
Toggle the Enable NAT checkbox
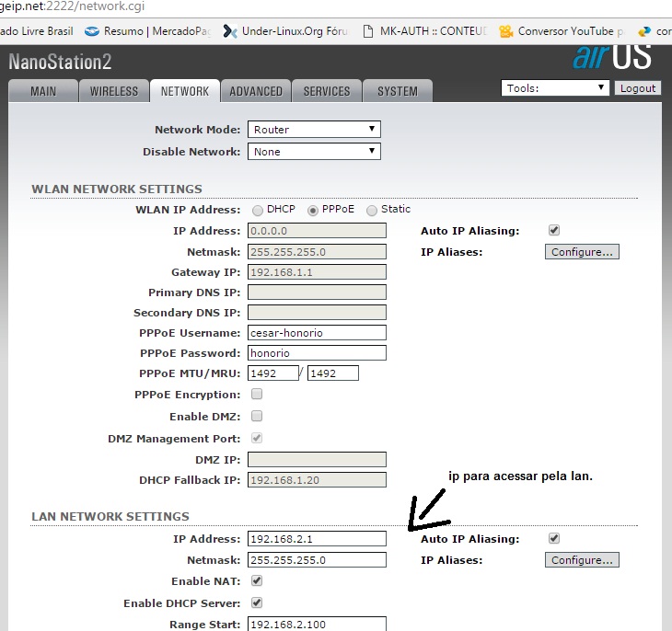pos(257,580)
